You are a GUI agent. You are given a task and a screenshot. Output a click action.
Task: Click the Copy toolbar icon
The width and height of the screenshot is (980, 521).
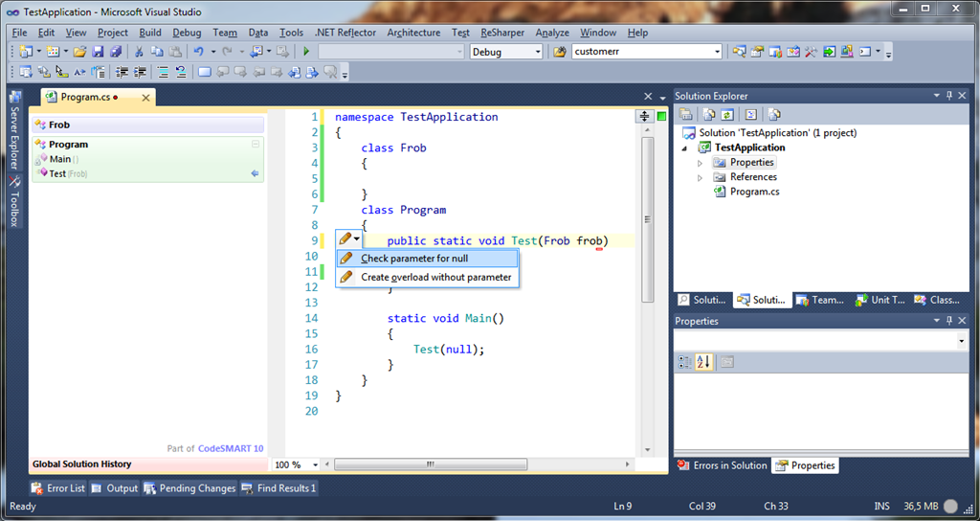157,52
